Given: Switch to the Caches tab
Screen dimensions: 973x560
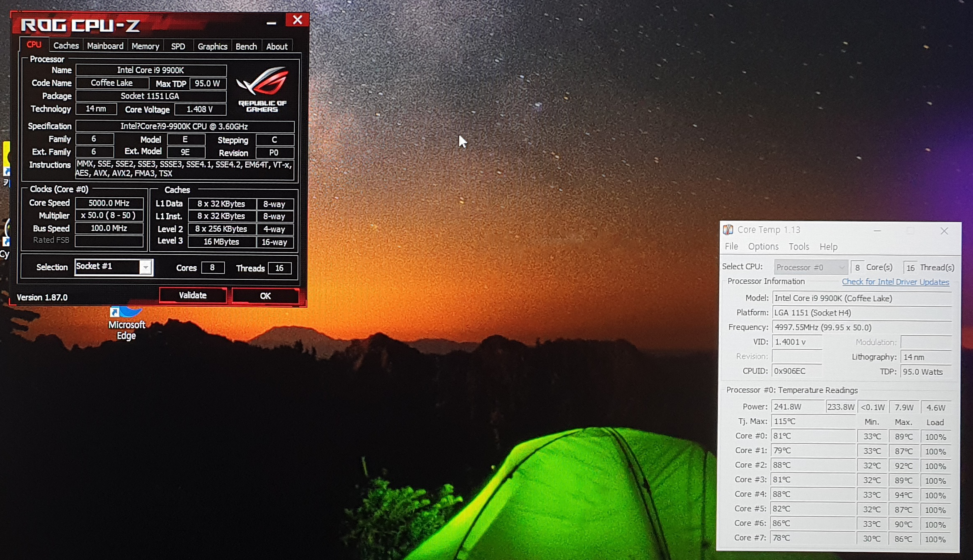Looking at the screenshot, I should pyautogui.click(x=66, y=46).
